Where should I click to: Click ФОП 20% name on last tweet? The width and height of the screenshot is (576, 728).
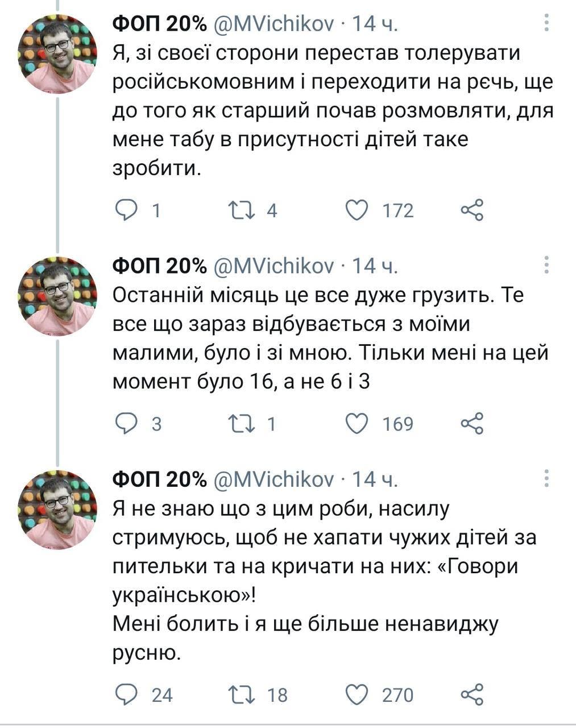pos(160,480)
